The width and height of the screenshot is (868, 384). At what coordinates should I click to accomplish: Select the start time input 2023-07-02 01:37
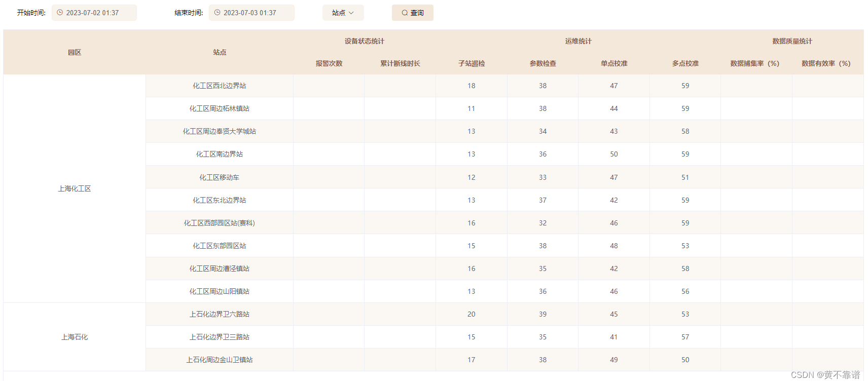pos(94,13)
